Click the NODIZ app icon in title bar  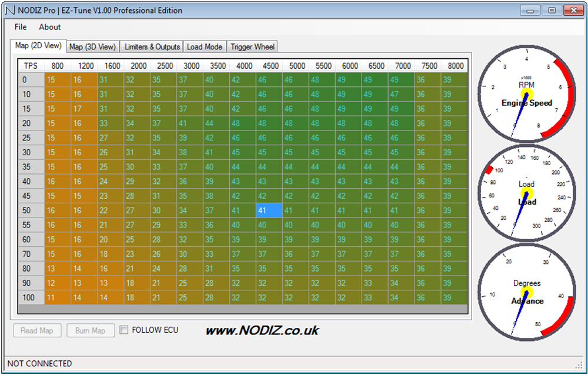tap(10, 11)
